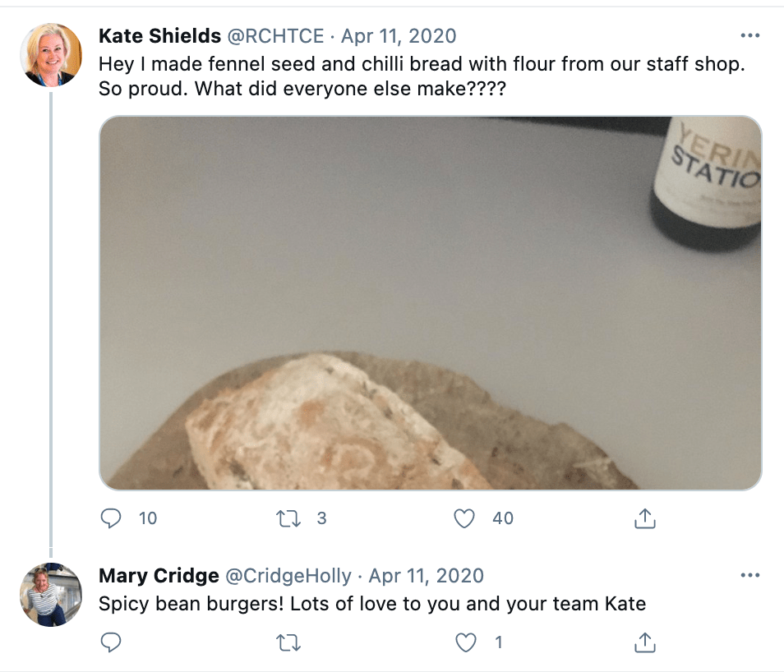The width and height of the screenshot is (784, 672).
Task: Click the tweet text about fennel seed bread
Action: point(421,75)
